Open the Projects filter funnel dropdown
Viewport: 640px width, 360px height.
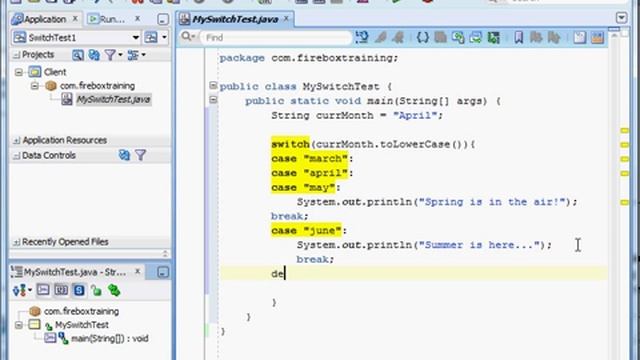[x=113, y=55]
